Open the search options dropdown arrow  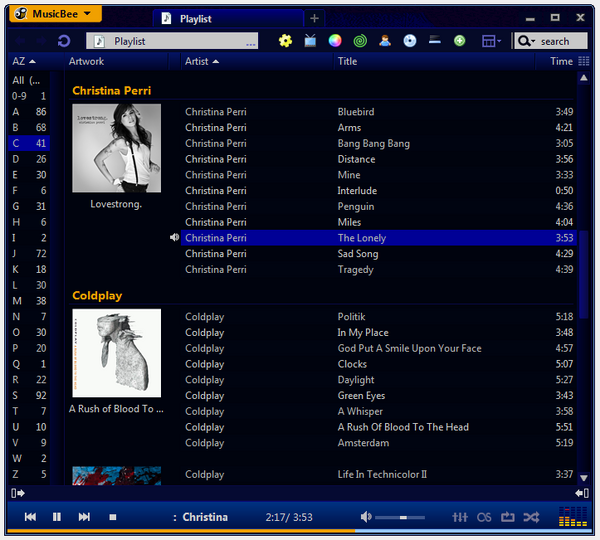(x=533, y=41)
